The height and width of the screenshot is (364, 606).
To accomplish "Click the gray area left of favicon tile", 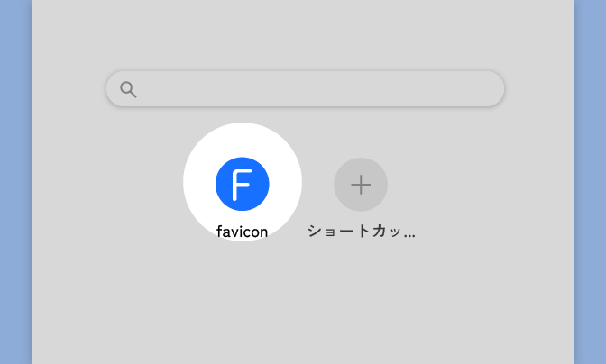I will point(108,182).
